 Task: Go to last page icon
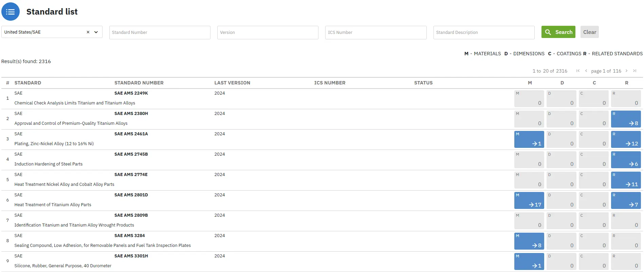pyautogui.click(x=634, y=71)
